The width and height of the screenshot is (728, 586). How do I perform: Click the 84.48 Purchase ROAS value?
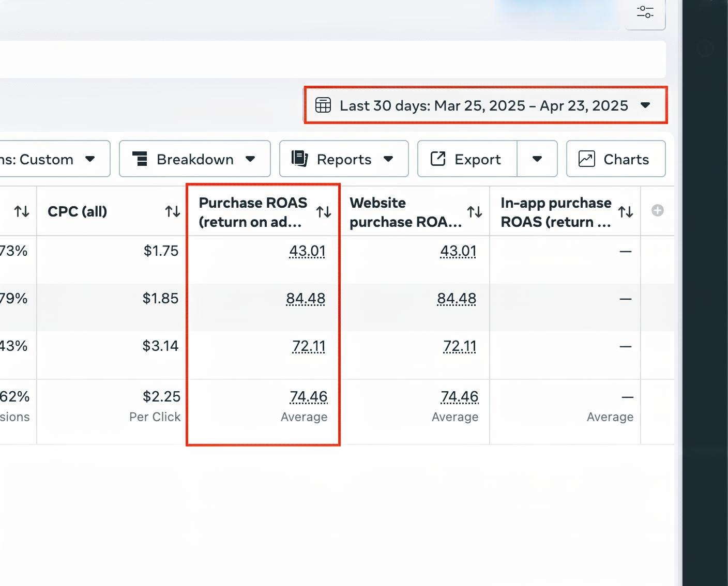[306, 299]
